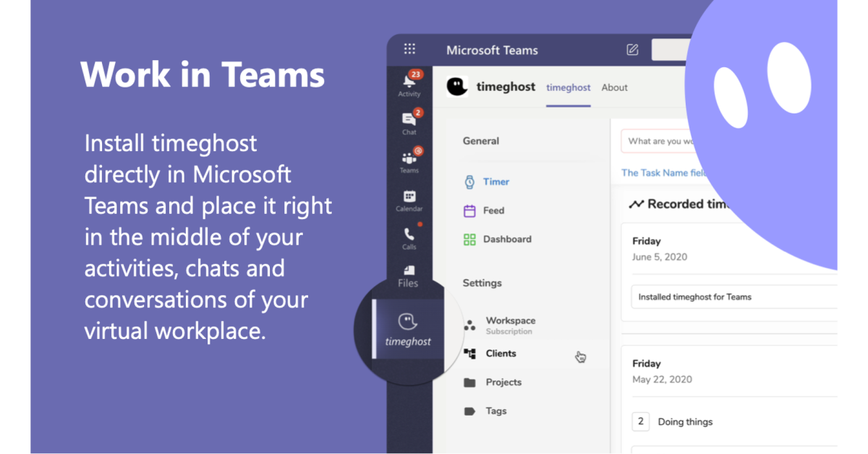Open the Projects settings entry
The height and width of the screenshot is (454, 868).
[x=503, y=382]
